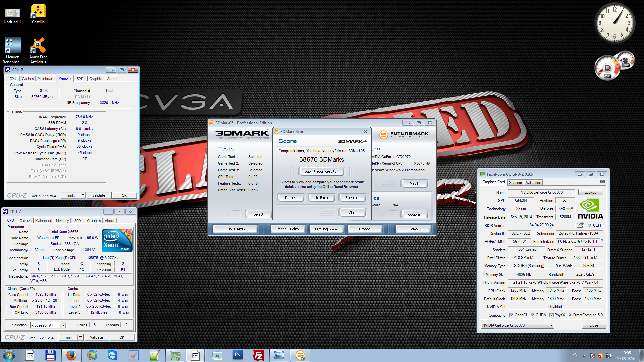The image size is (644, 362).
Task: Click the blue checkmark taskbar icon
Action: point(133,355)
